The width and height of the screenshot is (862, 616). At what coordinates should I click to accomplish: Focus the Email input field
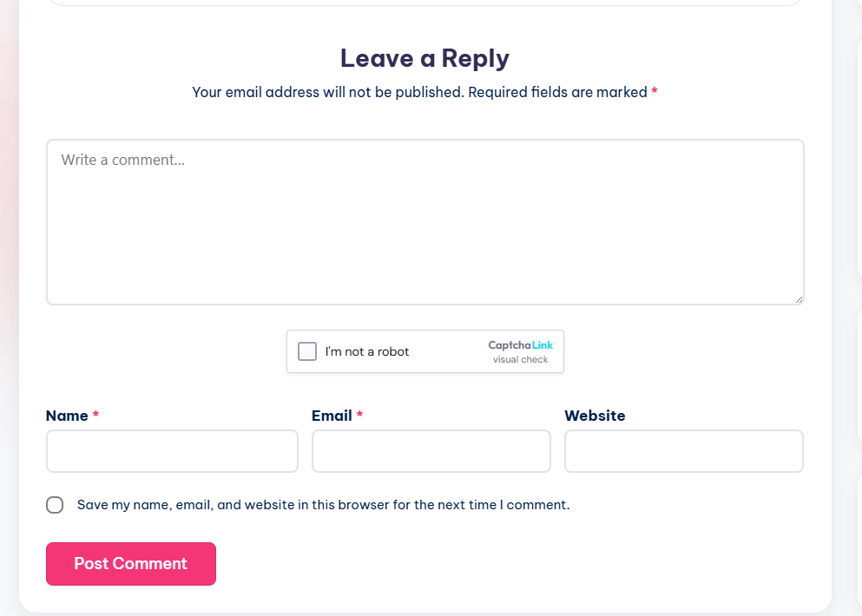tap(431, 451)
